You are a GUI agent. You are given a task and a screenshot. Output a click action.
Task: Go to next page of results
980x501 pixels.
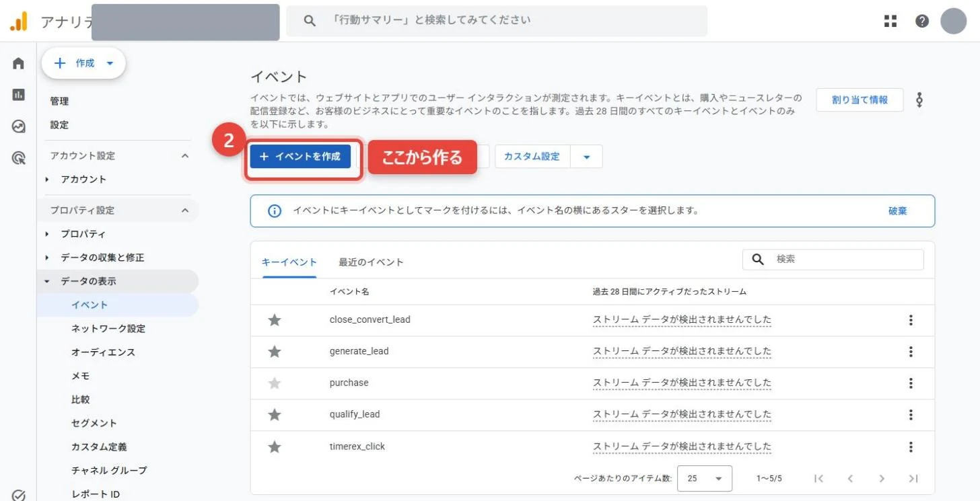pyautogui.click(x=882, y=479)
